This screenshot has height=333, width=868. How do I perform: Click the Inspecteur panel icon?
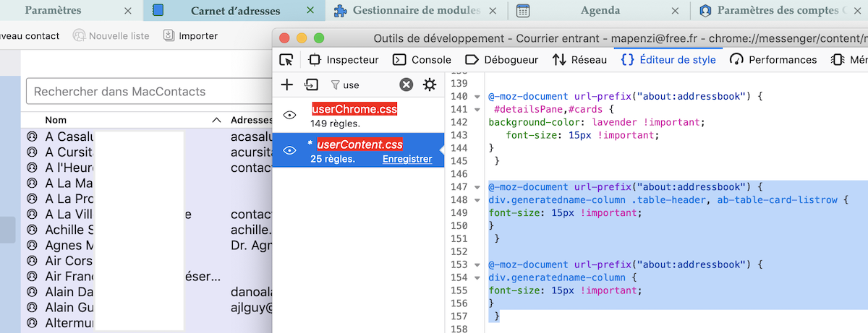click(315, 60)
